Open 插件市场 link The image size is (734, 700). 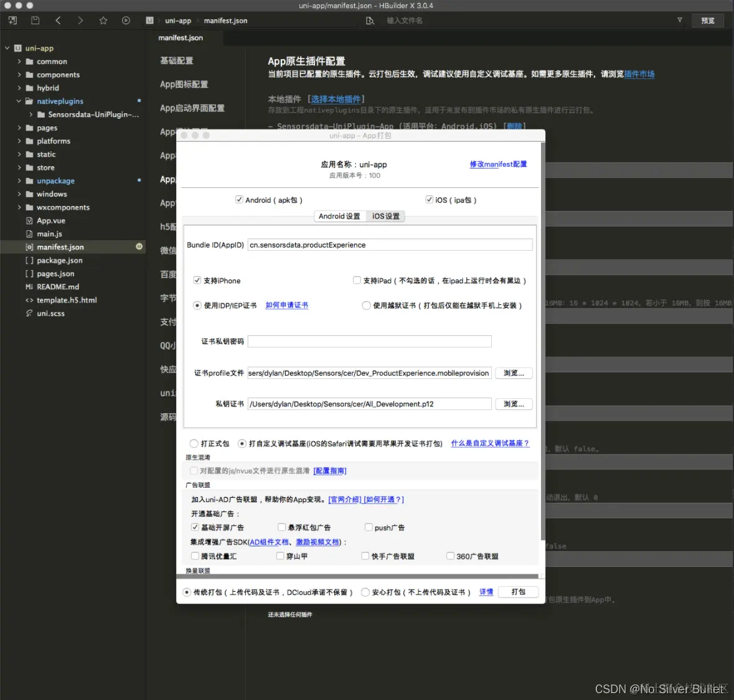tap(639, 74)
